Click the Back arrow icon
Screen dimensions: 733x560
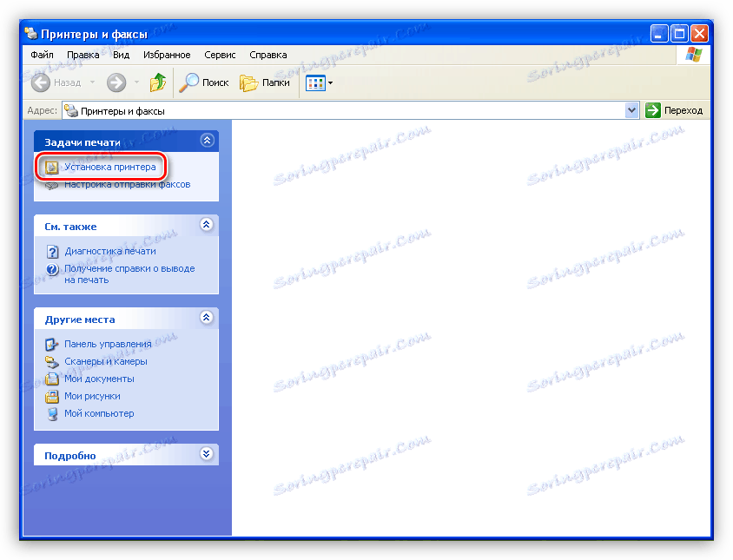tap(41, 82)
